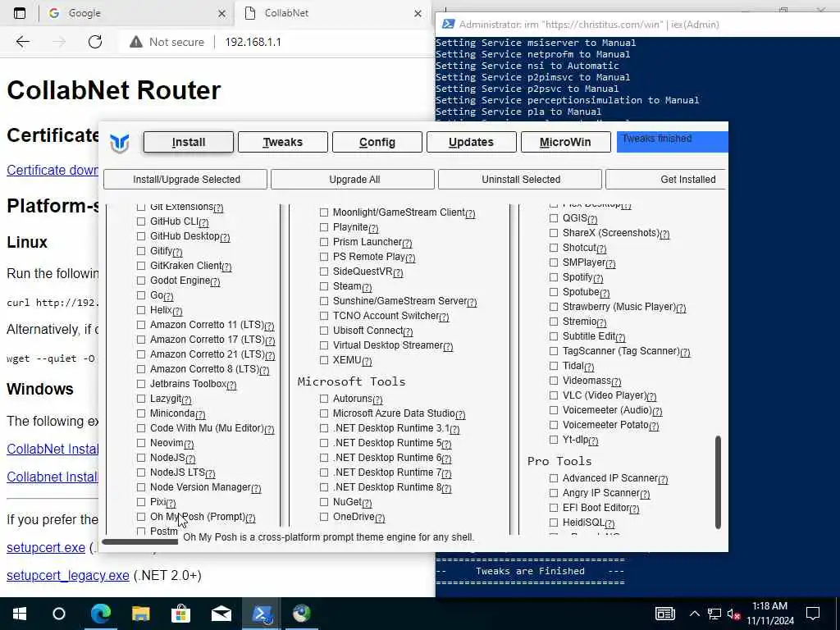
Task: Enable the NodeJS LTS checkbox
Action: point(141,472)
